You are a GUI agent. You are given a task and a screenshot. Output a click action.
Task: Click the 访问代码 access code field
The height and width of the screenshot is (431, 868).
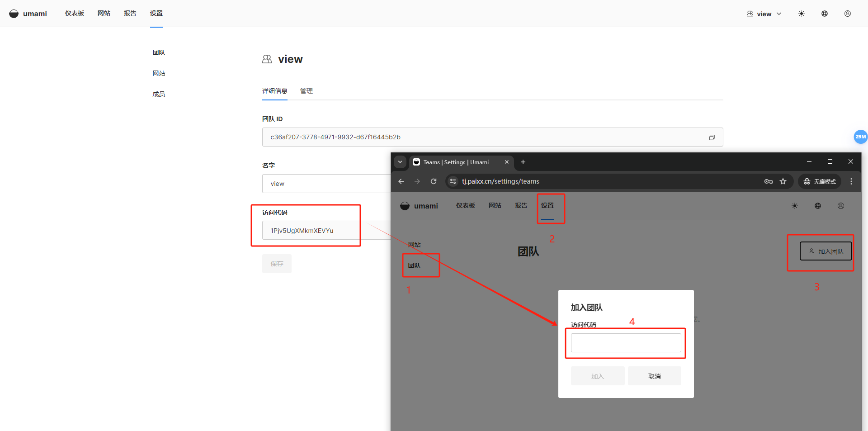click(316, 231)
